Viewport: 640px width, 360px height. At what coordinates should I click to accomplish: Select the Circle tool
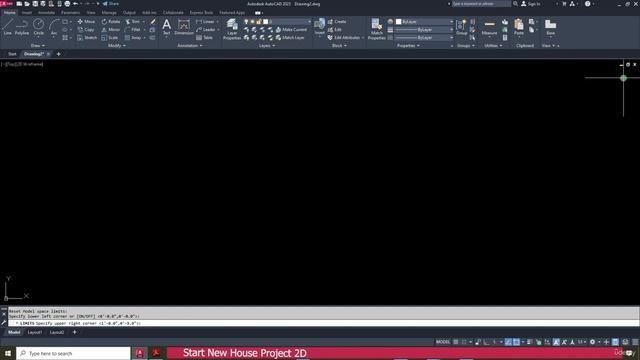[38, 27]
